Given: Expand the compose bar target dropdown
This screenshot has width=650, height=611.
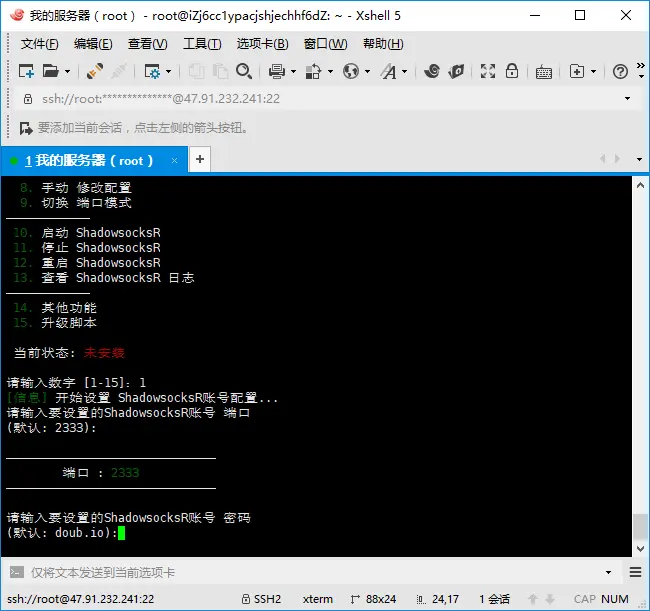Looking at the screenshot, I should [x=608, y=572].
